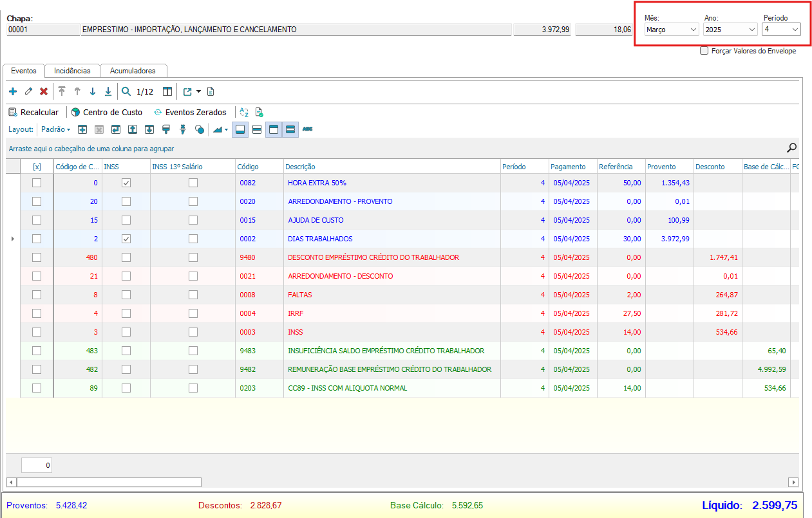812x518 pixels.
Task: Click the magnifier search icon in toolbar
Action: coord(126,91)
